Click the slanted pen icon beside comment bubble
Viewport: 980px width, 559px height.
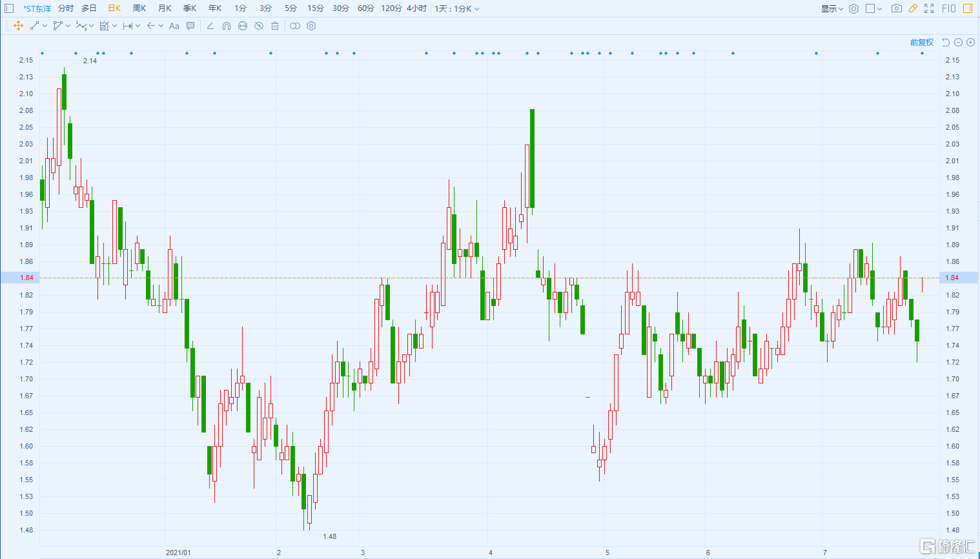(x=210, y=26)
